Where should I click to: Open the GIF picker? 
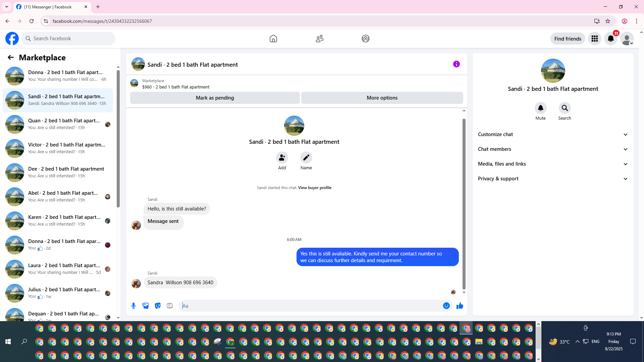coord(170,306)
